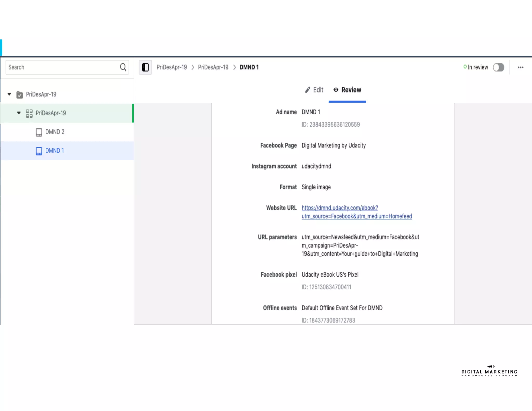
Task: Click the campaign folder icon for PriDesApr-19
Action: pos(19,95)
